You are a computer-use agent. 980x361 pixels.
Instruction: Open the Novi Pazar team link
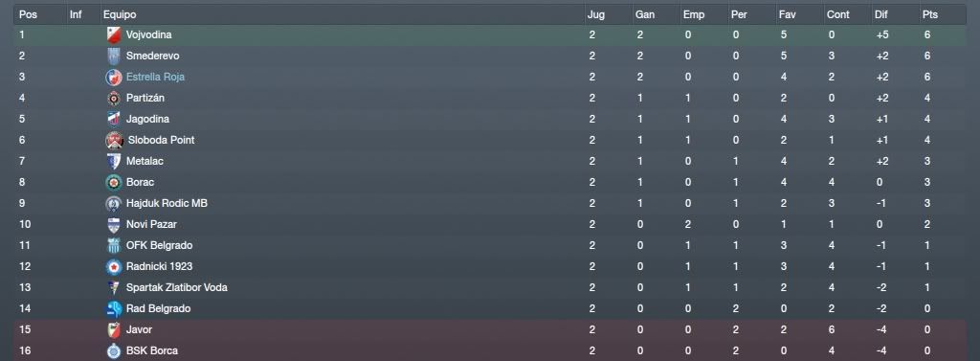pos(151,224)
